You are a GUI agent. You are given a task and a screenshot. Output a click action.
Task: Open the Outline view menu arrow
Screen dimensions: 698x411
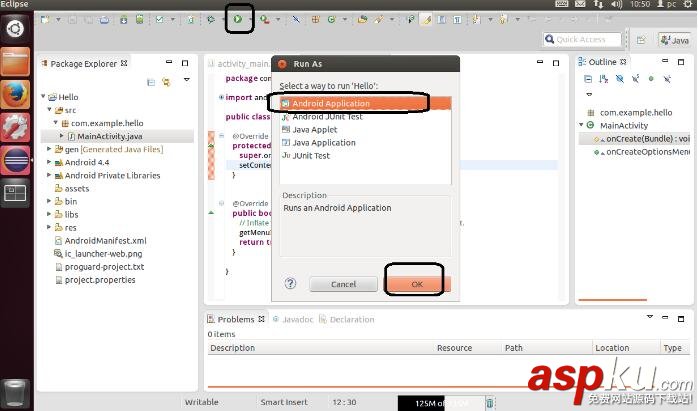point(589,94)
